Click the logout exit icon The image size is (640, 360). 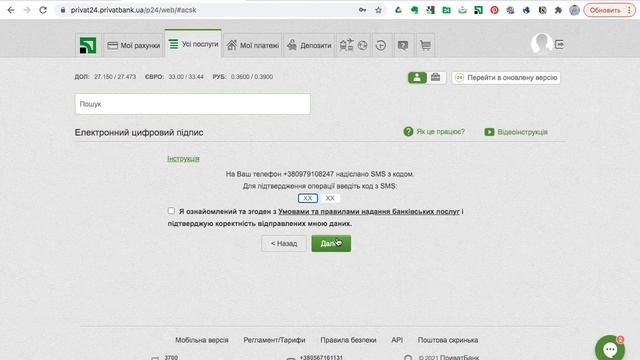tap(560, 44)
